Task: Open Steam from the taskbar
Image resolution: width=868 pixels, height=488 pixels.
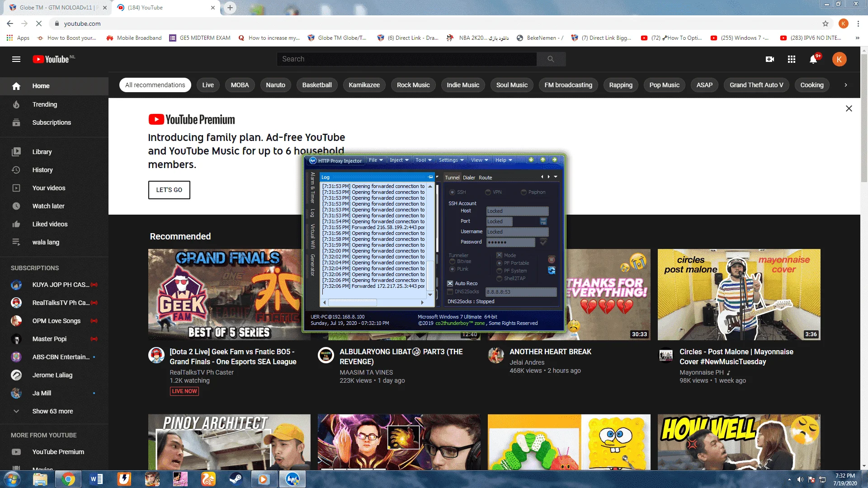Action: [x=236, y=479]
